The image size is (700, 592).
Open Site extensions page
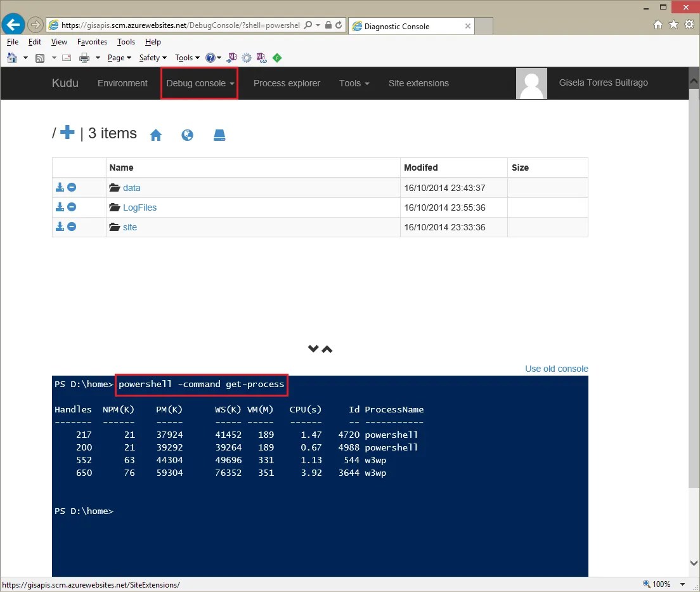418,83
